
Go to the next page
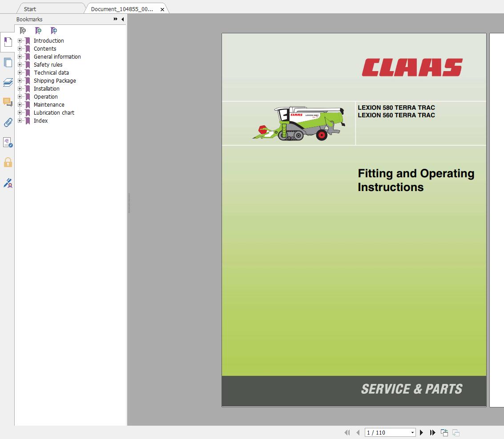click(421, 432)
